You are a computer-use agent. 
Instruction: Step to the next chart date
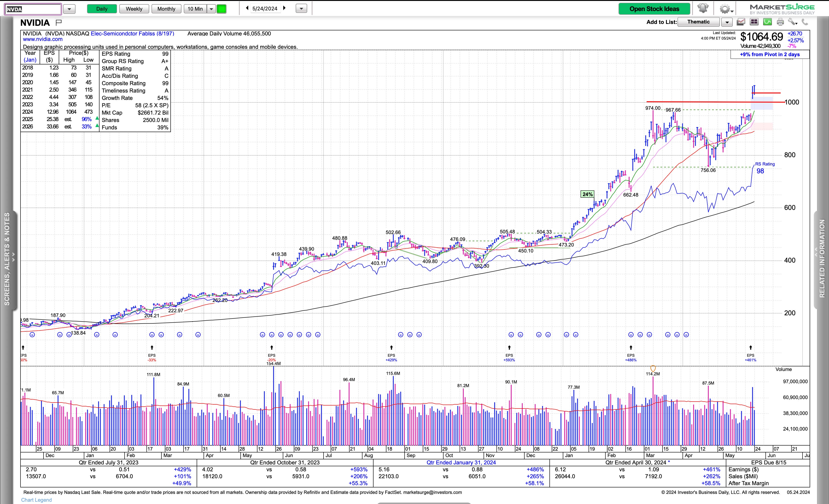[284, 8]
